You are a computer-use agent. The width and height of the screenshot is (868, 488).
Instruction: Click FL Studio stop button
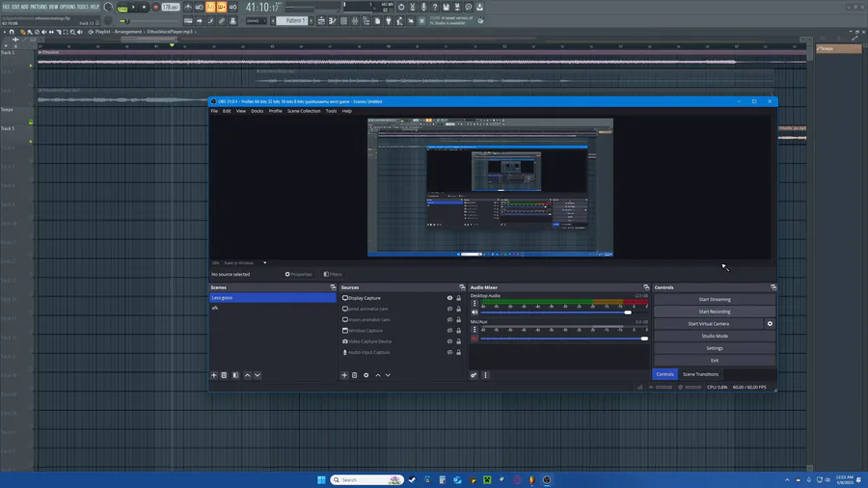144,7
